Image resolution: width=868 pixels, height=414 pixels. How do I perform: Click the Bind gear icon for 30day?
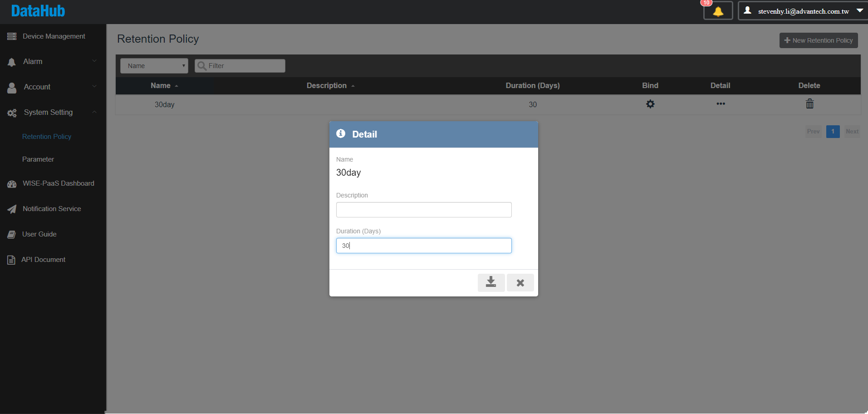650,104
